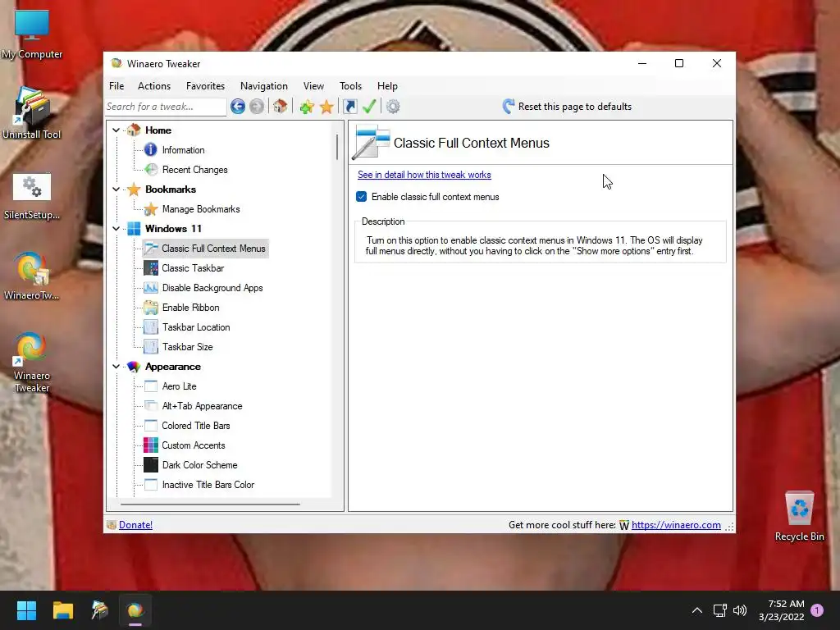Open 'See in detail how this tweak works' link
Screen dimensions: 840x630
424,175
